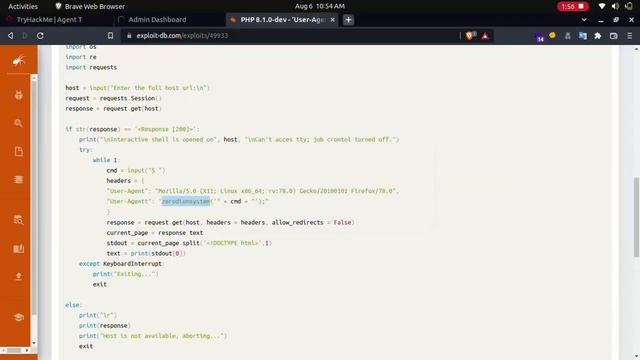Screen dimensions: 640x360
Task: Open Online Training graduation cap icon
Action: point(18,317)
